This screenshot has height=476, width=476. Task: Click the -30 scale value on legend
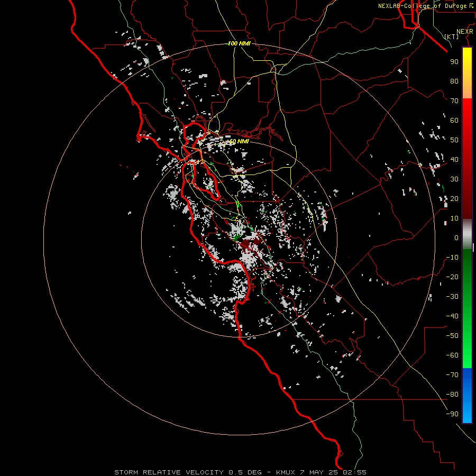click(x=452, y=297)
